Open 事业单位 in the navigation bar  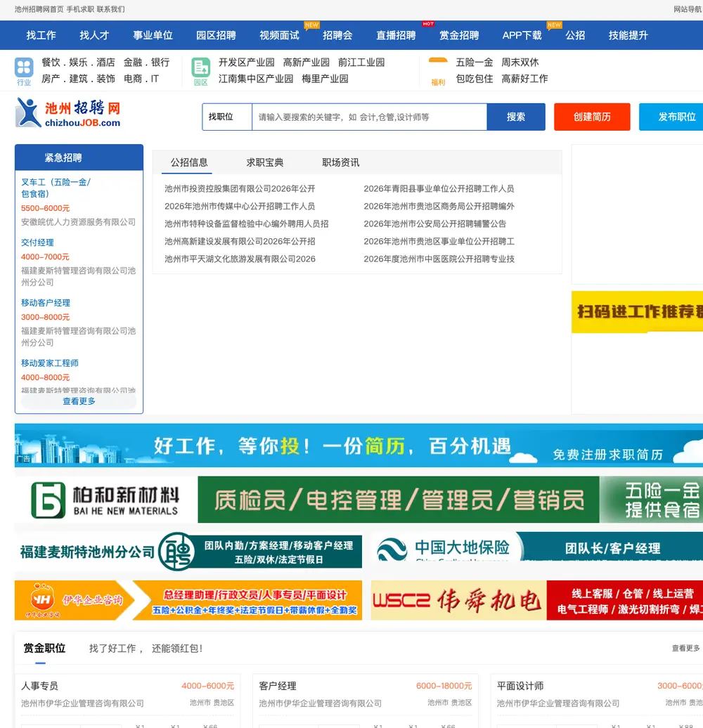(153, 35)
